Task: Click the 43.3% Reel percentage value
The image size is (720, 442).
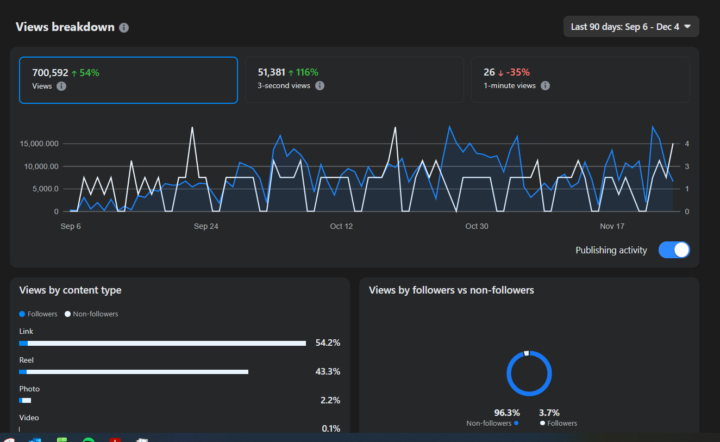Action: pos(328,371)
